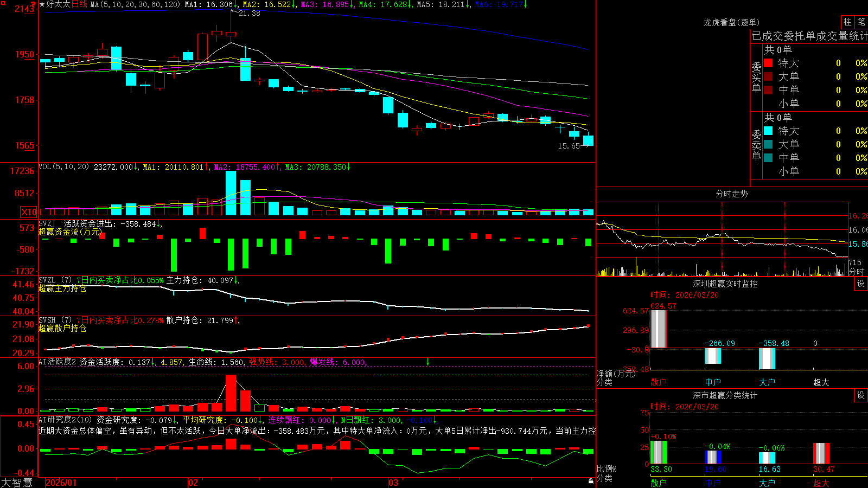The height and width of the screenshot is (488, 868).
Task: Click the 委买单 vertical label
Action: pyautogui.click(x=756, y=78)
